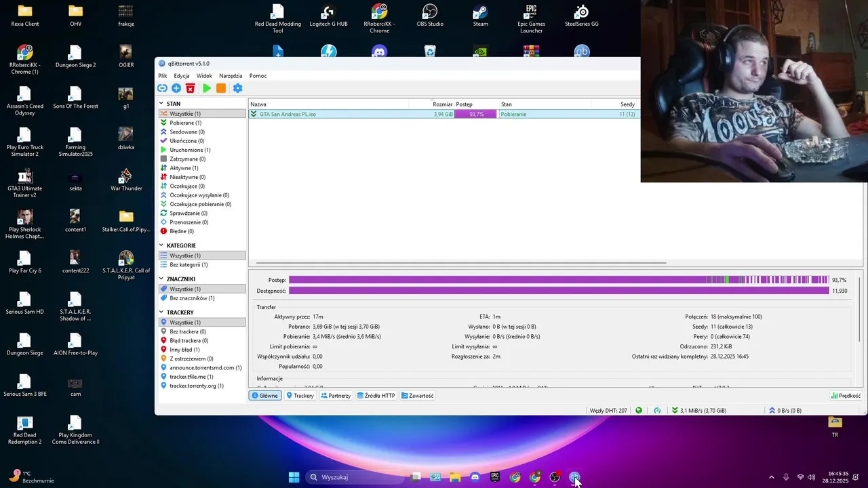
Task: Click the Dostępność availability bar
Action: (559, 291)
